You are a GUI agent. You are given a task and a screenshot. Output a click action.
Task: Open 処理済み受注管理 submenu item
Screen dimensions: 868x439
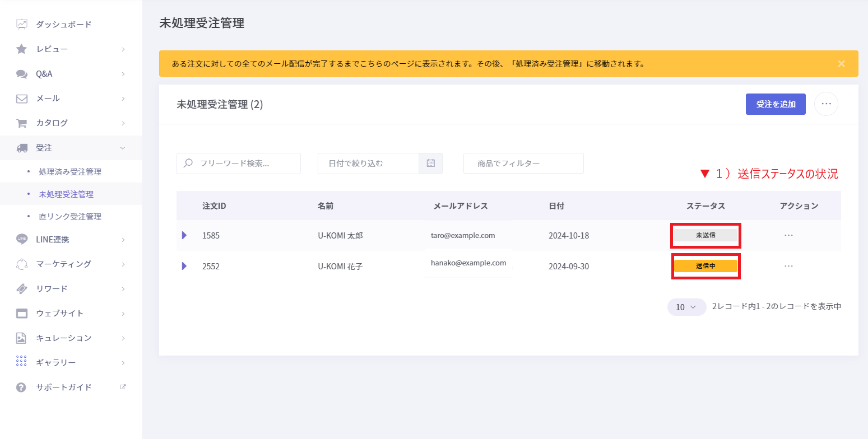pyautogui.click(x=70, y=172)
